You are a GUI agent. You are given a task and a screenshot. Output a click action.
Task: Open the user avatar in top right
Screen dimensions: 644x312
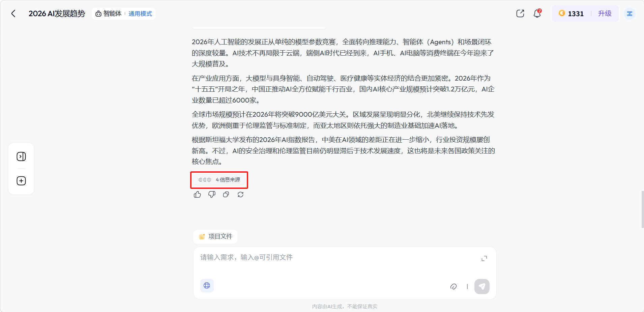[x=630, y=13]
